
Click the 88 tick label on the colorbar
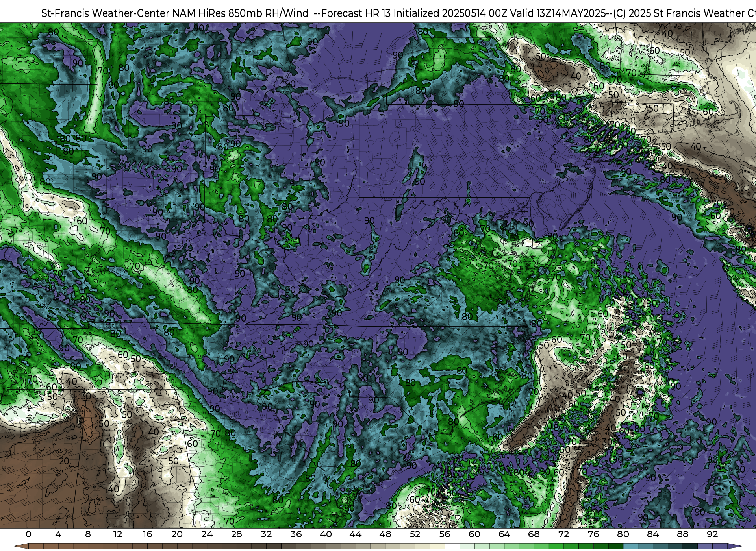click(x=682, y=534)
